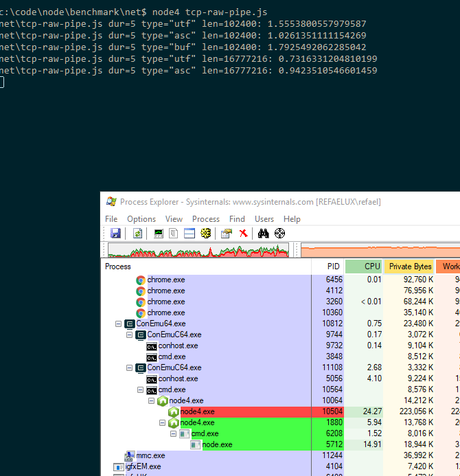Open System Information from the toolbar
Screen dimensions: 460x476
(158, 234)
